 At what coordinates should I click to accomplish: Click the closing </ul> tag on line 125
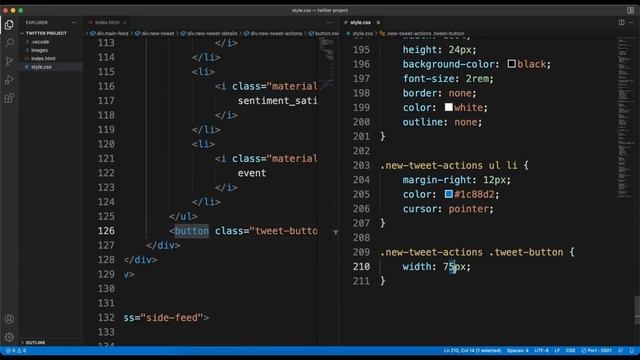pyautogui.click(x=183, y=216)
